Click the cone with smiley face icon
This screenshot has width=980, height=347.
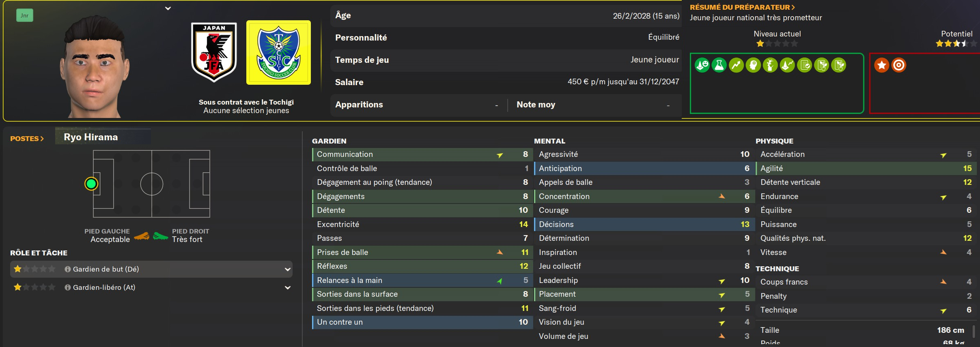(x=702, y=65)
